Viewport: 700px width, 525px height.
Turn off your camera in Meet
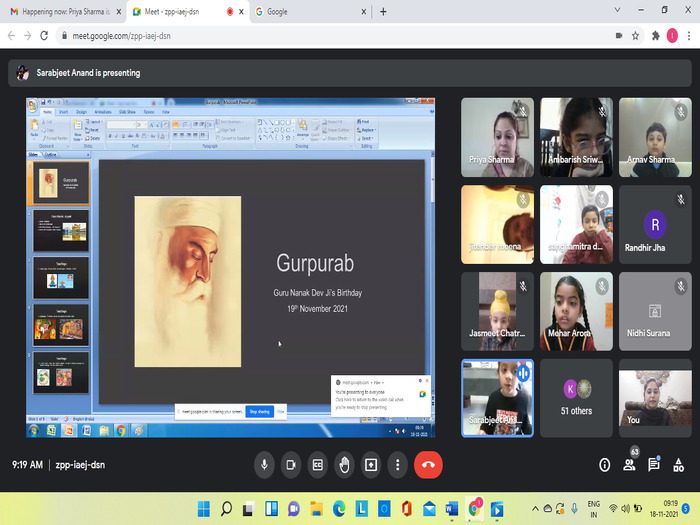click(x=291, y=465)
